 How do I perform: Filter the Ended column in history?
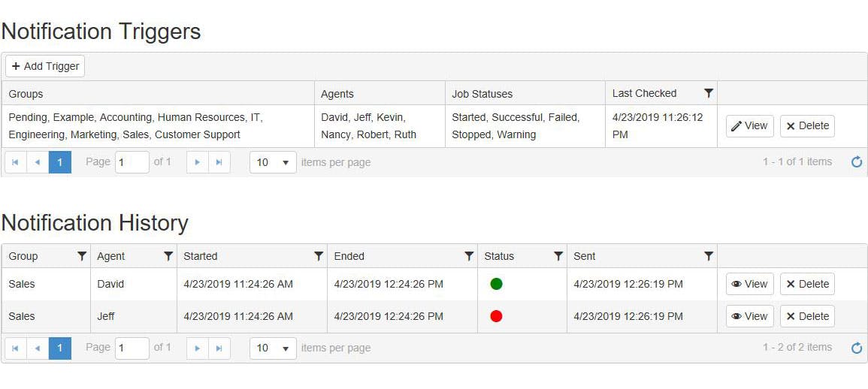(x=469, y=256)
